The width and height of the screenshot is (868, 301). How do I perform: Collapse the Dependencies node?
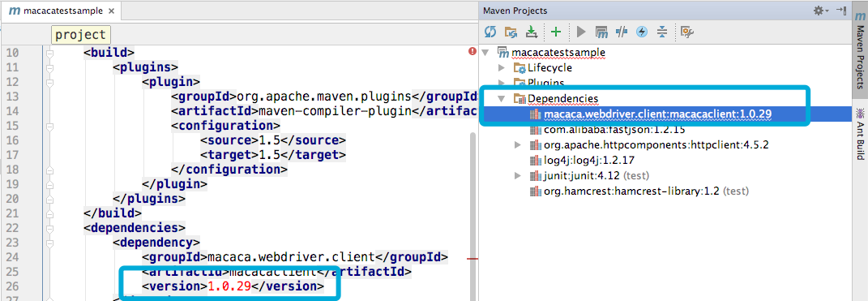[x=502, y=99]
